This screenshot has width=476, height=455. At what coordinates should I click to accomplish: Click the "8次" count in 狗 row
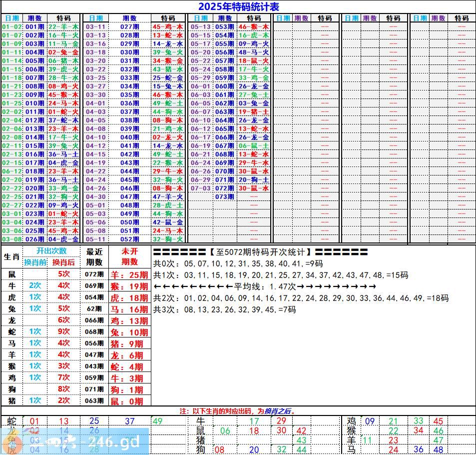point(64,388)
